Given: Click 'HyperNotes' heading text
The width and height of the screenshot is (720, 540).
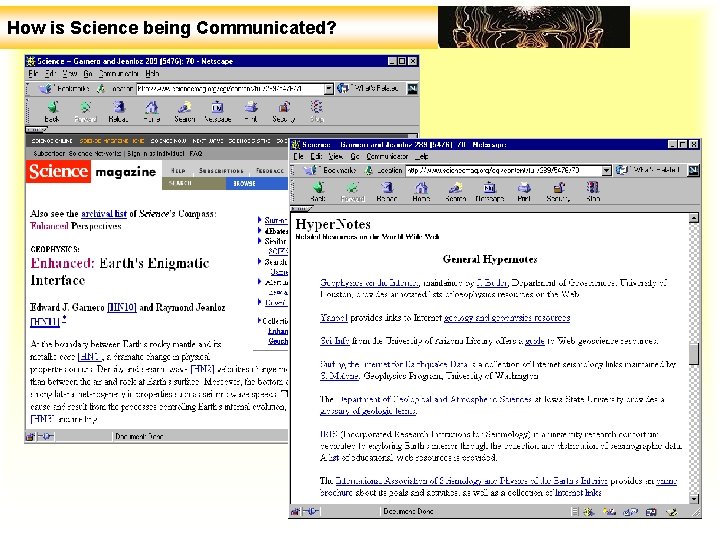Looking at the screenshot, I should pyautogui.click(x=333, y=224).
